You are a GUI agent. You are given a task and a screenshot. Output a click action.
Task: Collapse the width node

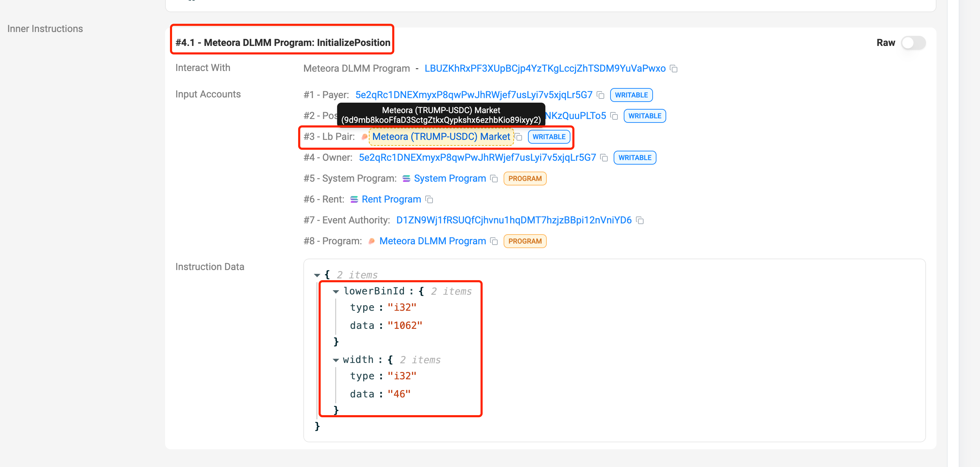pos(335,360)
